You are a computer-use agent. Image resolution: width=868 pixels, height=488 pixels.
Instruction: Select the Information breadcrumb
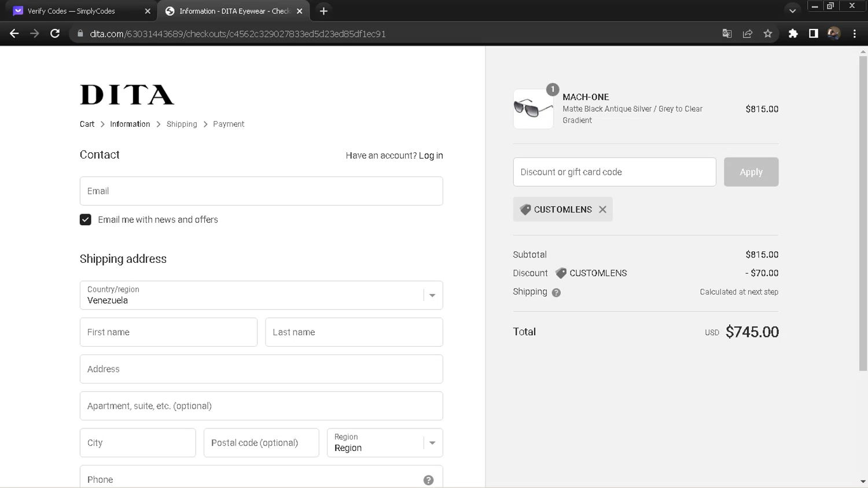tap(130, 124)
